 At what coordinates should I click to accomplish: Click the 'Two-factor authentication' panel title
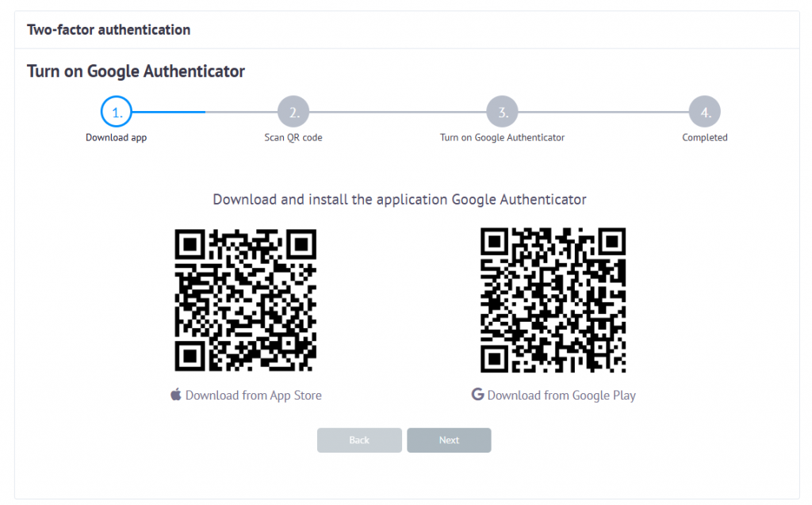(x=109, y=30)
